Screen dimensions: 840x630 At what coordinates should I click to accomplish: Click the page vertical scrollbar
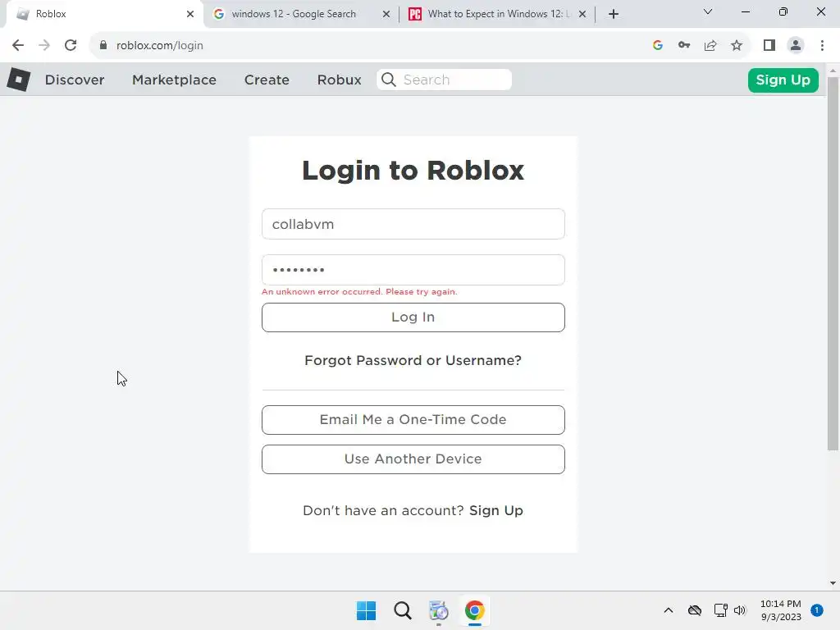[833, 263]
